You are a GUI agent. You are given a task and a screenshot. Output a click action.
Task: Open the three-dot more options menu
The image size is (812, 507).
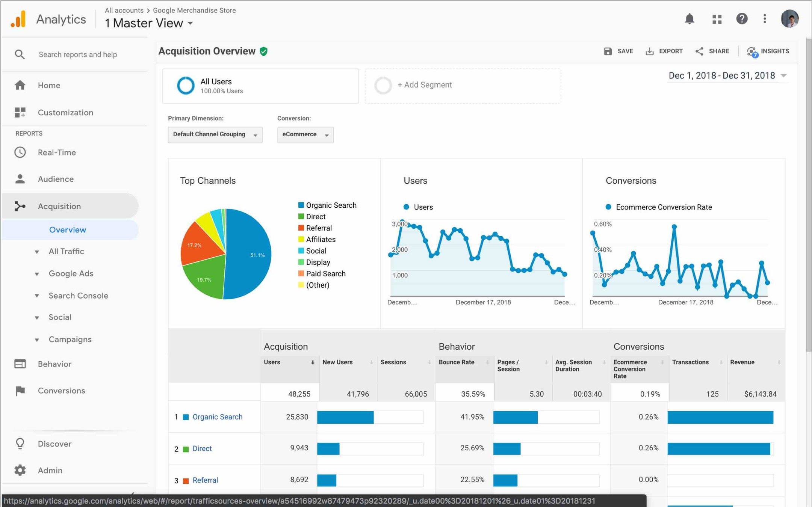tap(765, 19)
